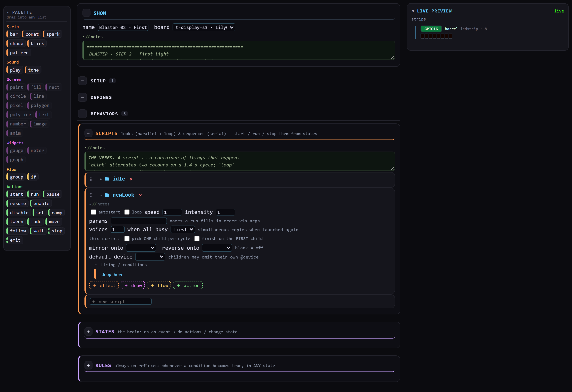Collapse the newLook script row
572x392 pixels.
(x=101, y=195)
